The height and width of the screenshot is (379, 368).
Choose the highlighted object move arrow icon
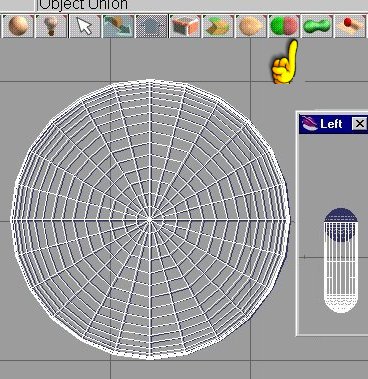pos(118,26)
